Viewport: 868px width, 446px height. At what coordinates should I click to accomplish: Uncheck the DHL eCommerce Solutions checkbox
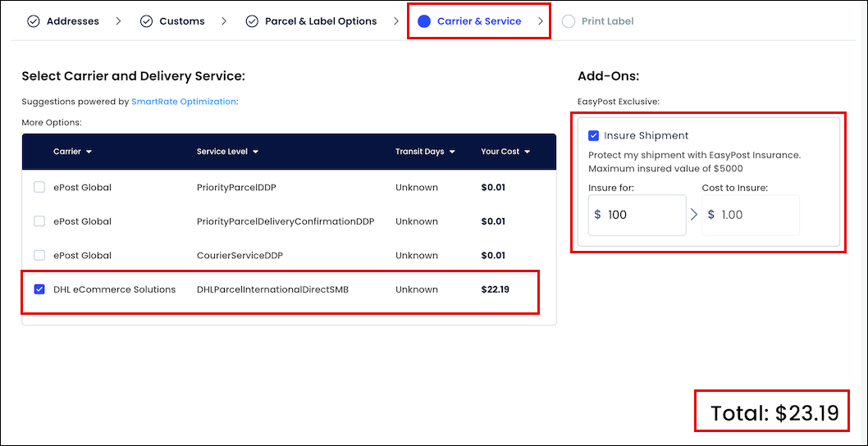39,289
